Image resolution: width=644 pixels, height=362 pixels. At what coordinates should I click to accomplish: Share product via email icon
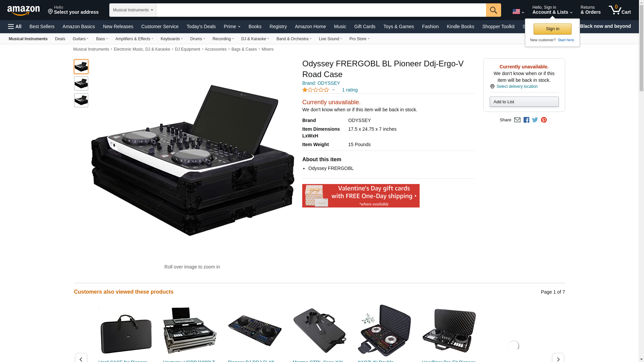[x=517, y=120]
